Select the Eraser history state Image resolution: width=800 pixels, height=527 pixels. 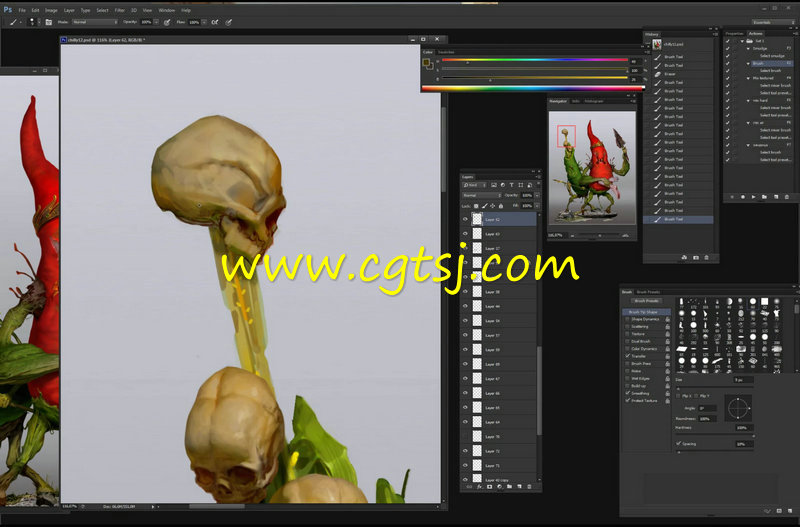tap(679, 74)
